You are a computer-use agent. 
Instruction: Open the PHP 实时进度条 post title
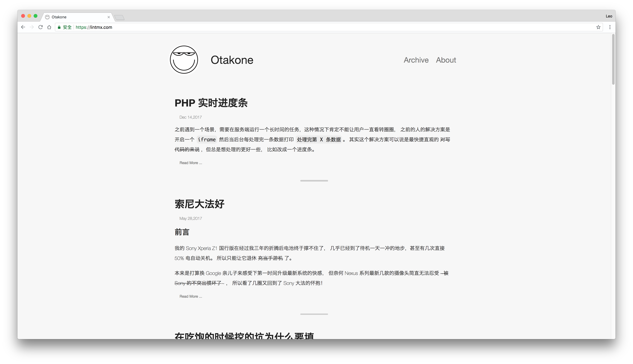click(211, 103)
